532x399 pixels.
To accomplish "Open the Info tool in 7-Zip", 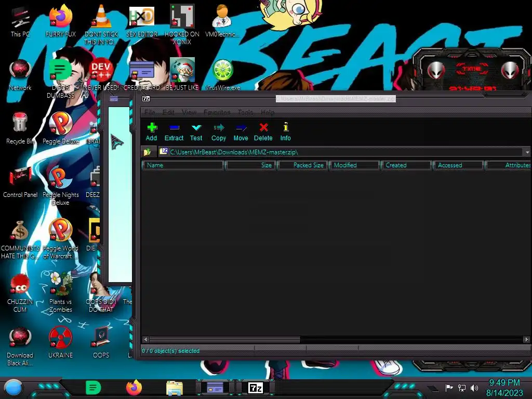I will [285, 131].
